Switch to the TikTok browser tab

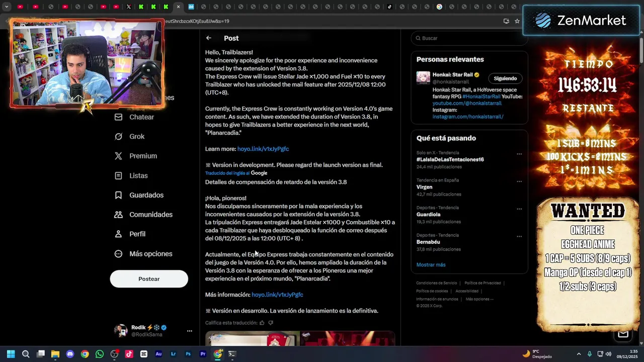[390, 7]
